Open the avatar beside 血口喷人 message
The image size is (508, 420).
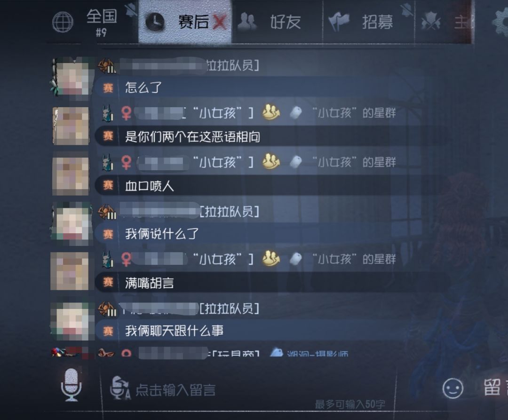pos(71,176)
